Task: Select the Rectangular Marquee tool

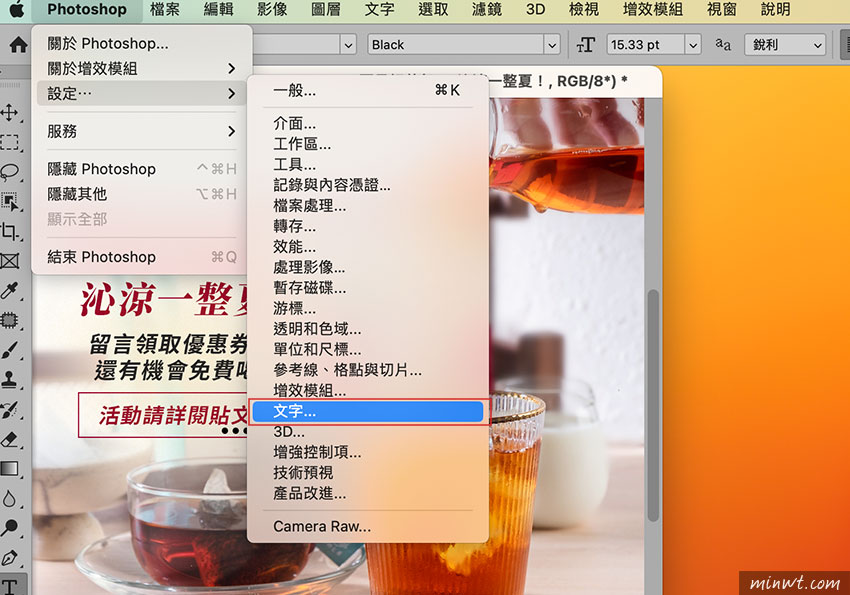Action: point(9,143)
